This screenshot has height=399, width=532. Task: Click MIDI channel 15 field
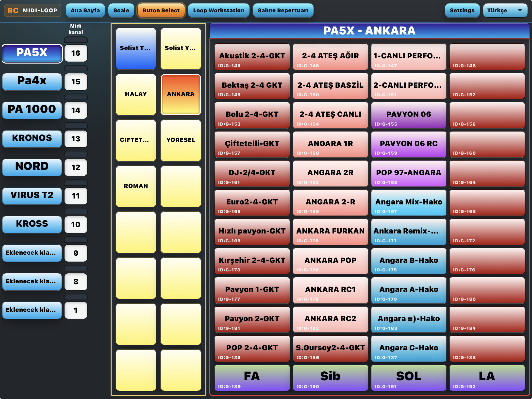coord(76,82)
